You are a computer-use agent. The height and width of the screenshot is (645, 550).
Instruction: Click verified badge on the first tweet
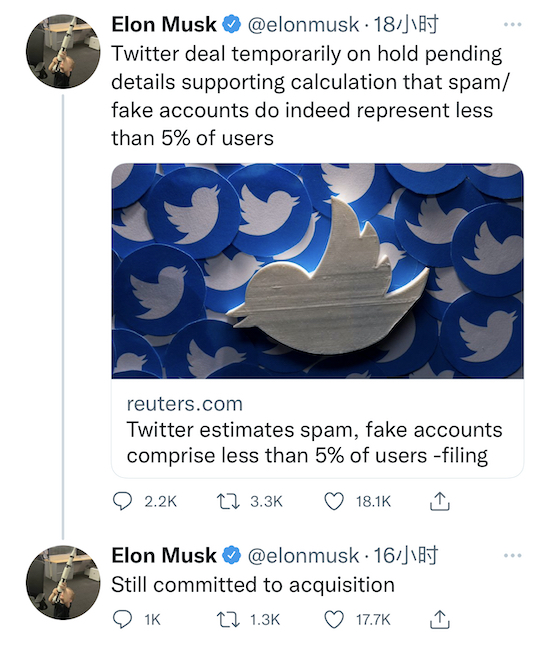(232, 24)
